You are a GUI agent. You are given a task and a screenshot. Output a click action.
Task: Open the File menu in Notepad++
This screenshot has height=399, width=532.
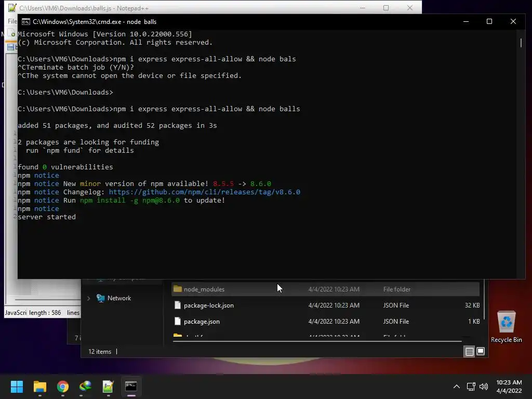[12, 21]
